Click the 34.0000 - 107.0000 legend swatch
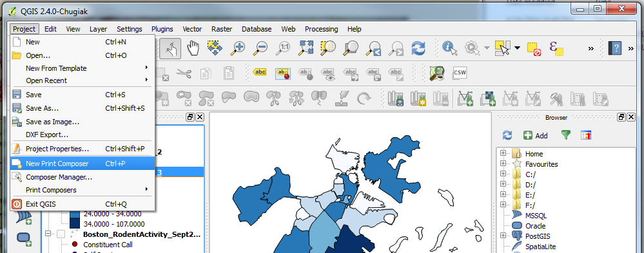 pos(75,224)
